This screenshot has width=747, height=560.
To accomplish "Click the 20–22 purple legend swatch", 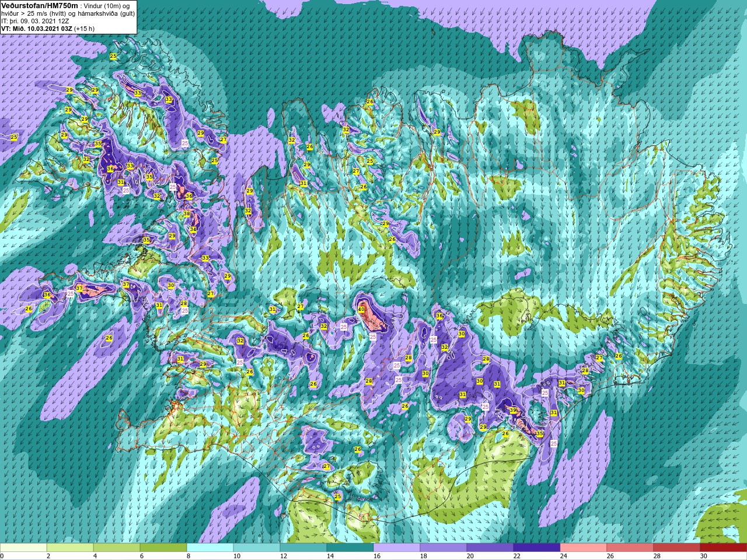I will [490, 548].
